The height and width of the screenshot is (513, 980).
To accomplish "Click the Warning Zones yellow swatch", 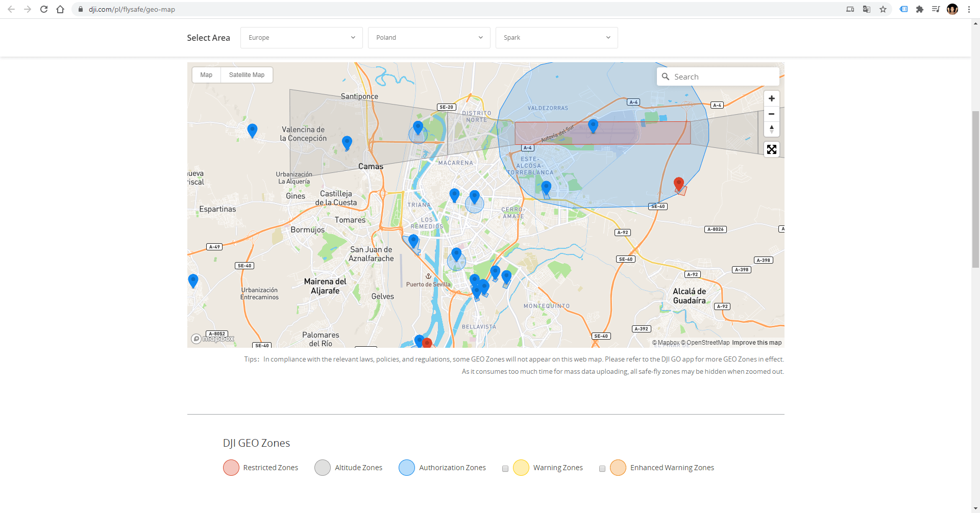I will (521, 468).
